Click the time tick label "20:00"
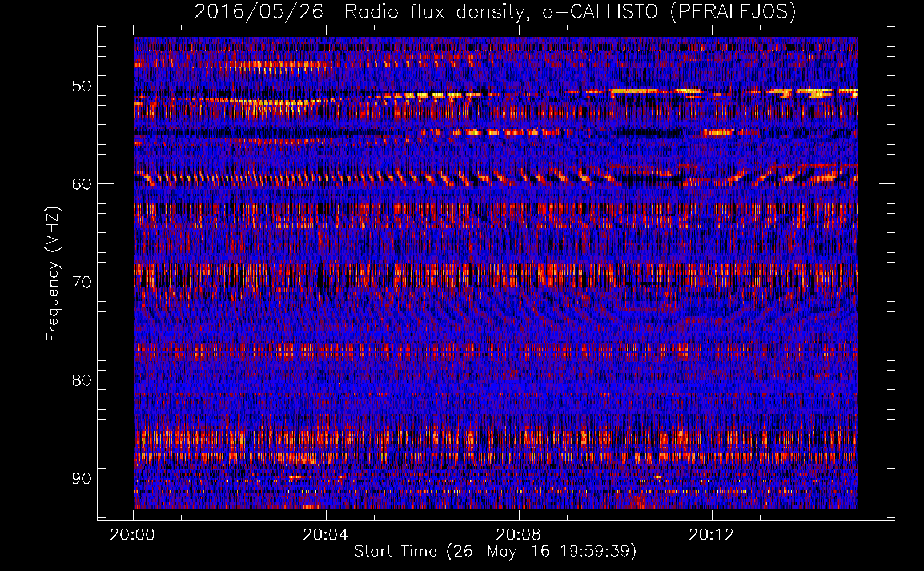 click(x=132, y=535)
